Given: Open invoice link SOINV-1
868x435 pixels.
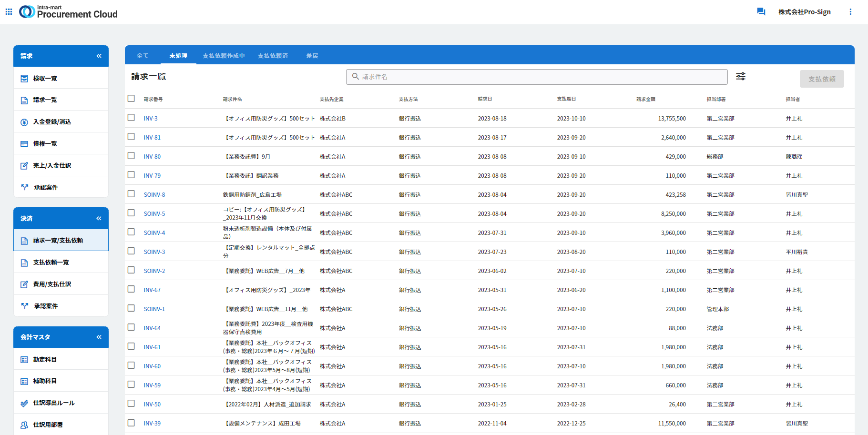Looking at the screenshot, I should point(154,309).
